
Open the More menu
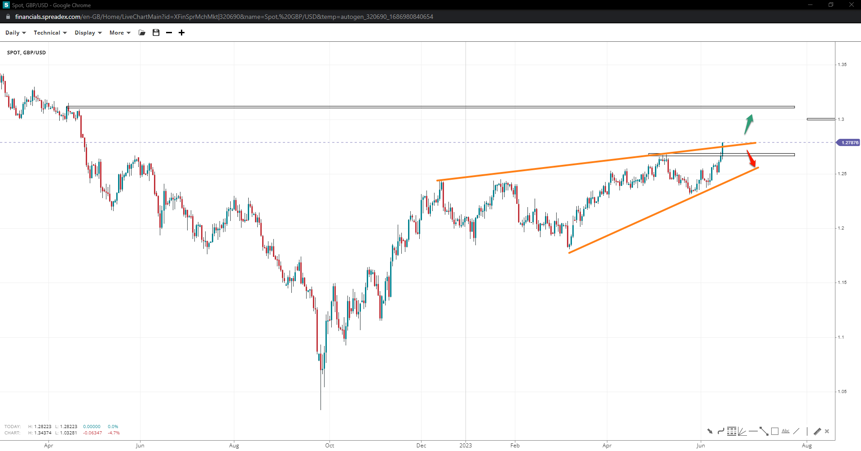[x=119, y=33]
